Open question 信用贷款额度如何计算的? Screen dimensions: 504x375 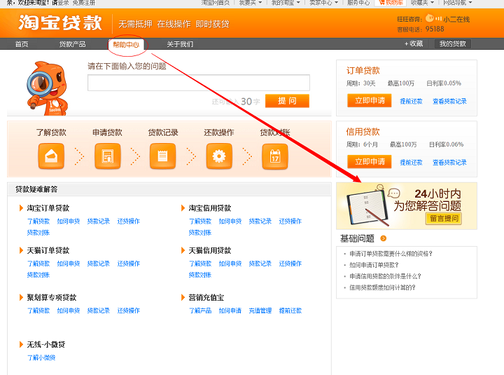(x=382, y=287)
